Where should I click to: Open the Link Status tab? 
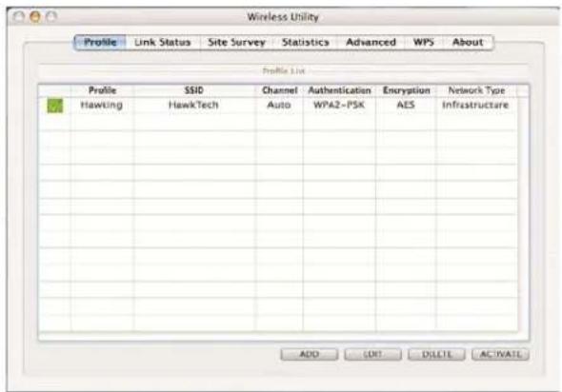point(163,42)
